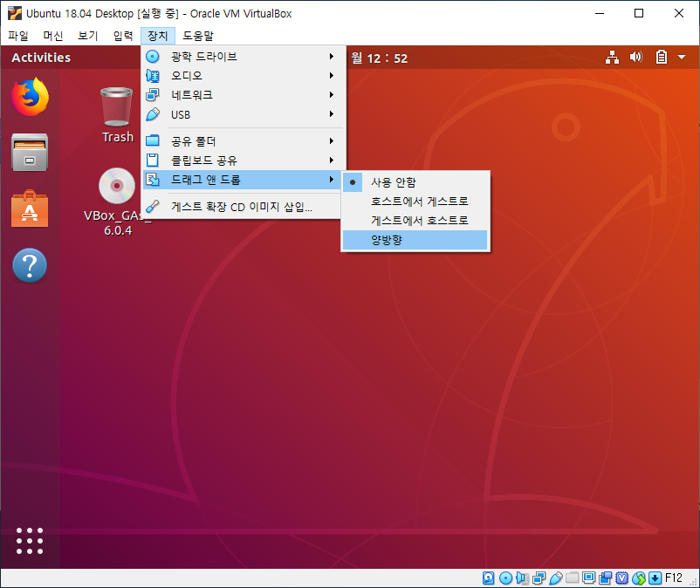Viewport: 700px width, 588px height.
Task: Click the VirtualBox title bar icon
Action: tap(14, 13)
